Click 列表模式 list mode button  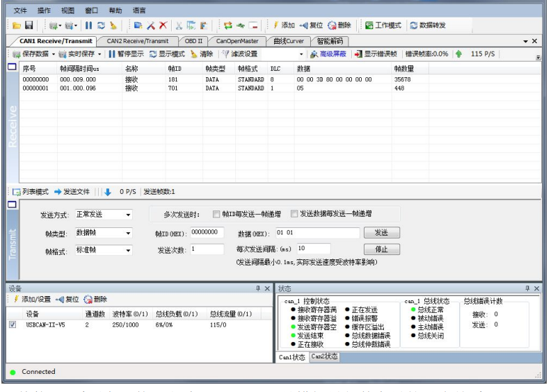pos(31,192)
